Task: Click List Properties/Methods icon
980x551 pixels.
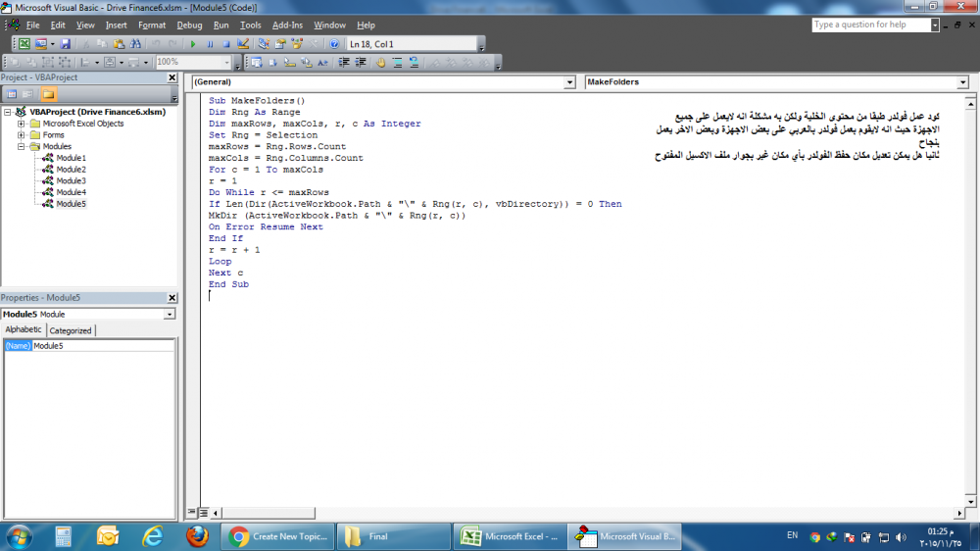Action: pyautogui.click(x=256, y=63)
